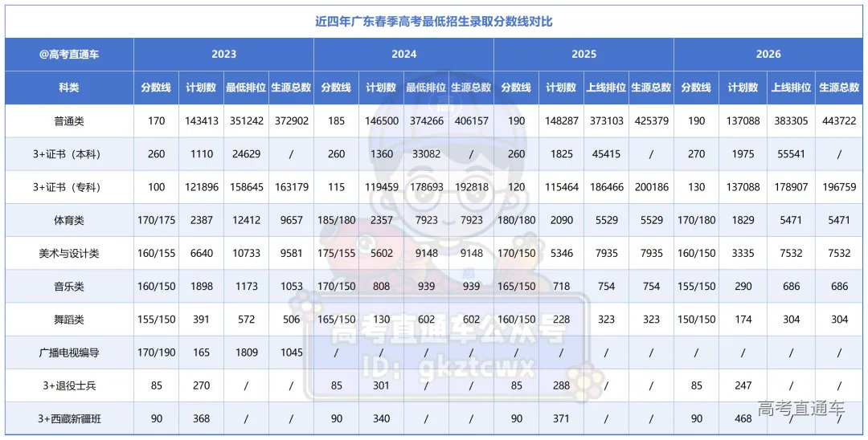This screenshot has height=440, width=868.
Task: Click the 音乐类 row label
Action: 69,286
